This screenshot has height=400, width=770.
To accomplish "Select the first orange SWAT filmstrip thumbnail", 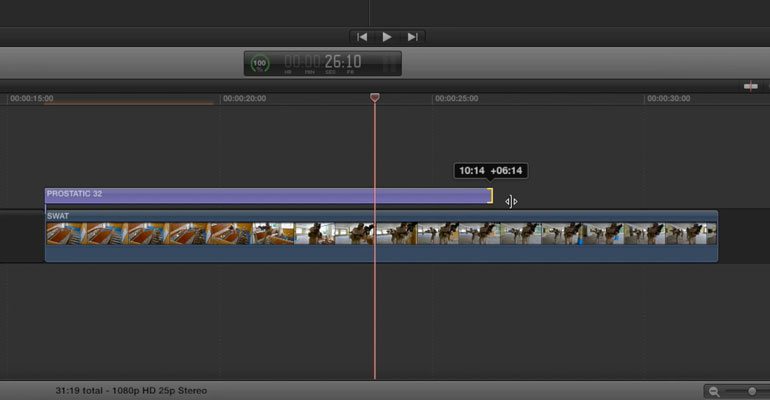I will [x=67, y=234].
